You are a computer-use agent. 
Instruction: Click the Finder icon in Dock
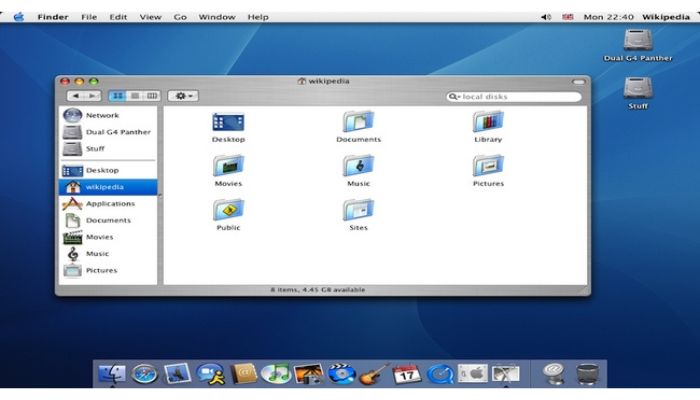[112, 374]
